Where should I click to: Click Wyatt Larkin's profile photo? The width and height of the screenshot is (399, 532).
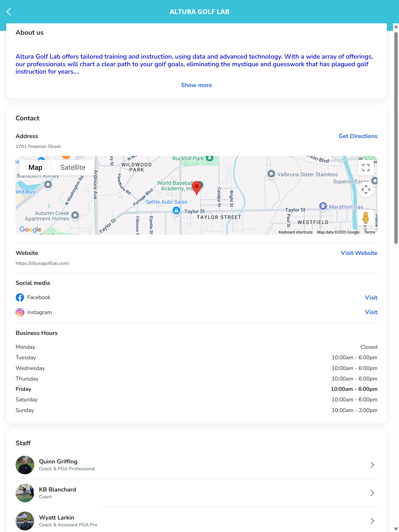[25, 521]
